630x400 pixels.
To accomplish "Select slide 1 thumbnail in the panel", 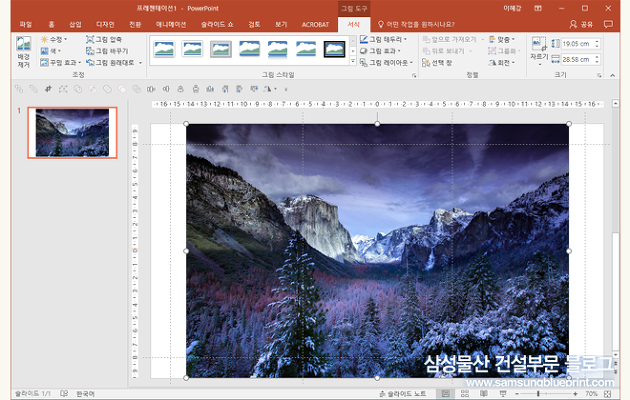I will point(72,133).
